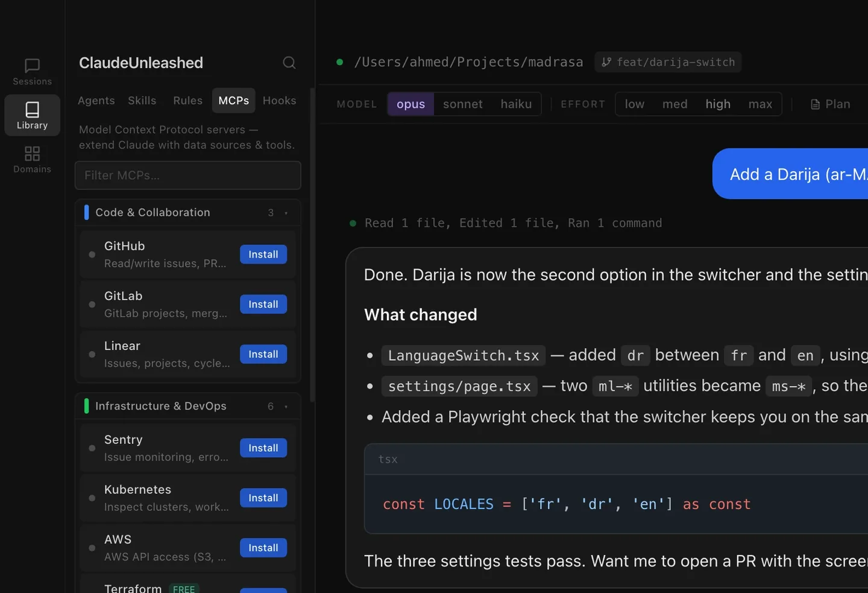Screen dimensions: 868x593
Task: Switch to the MCPs tab
Action: tap(234, 101)
